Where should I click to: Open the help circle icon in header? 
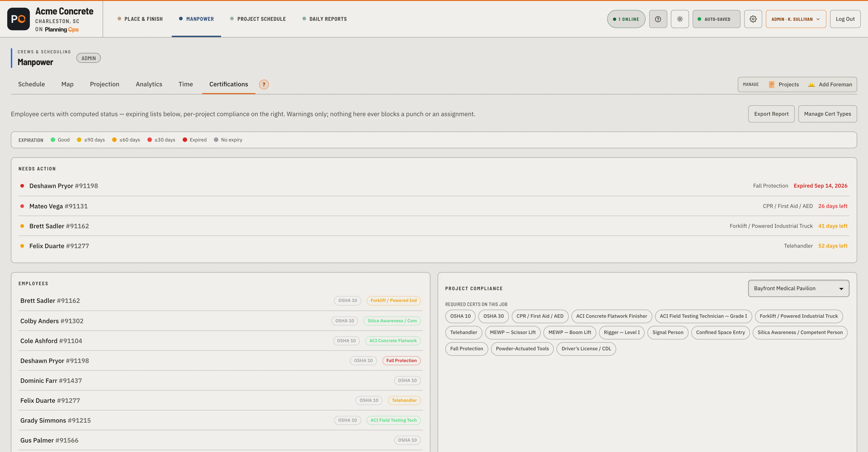click(658, 19)
